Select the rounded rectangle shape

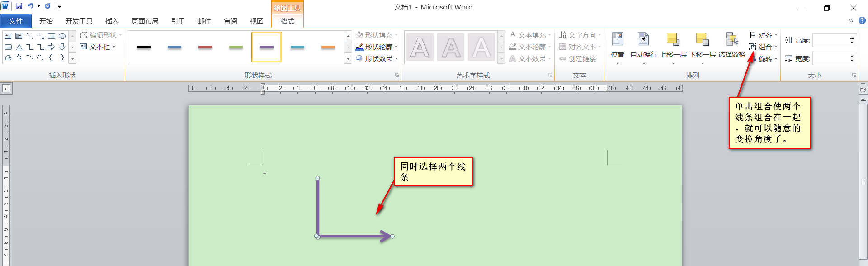(8, 47)
